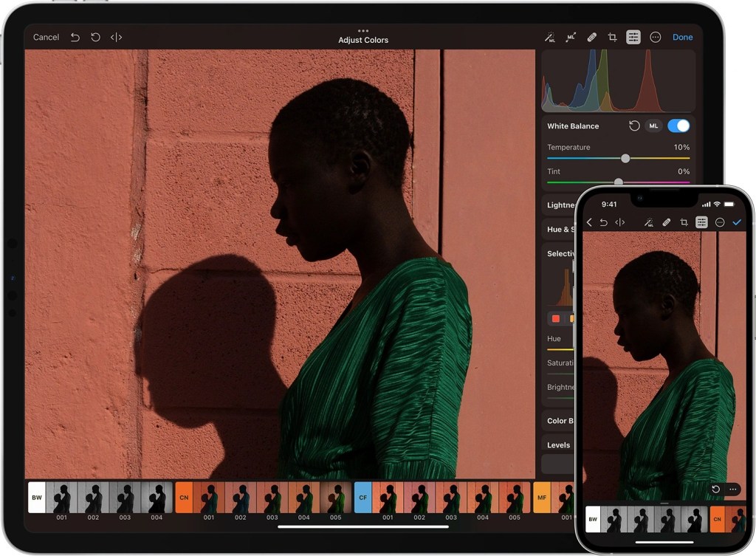This screenshot has width=756, height=556.
Task: Click the before/after comparison icon
Action: 117,37
